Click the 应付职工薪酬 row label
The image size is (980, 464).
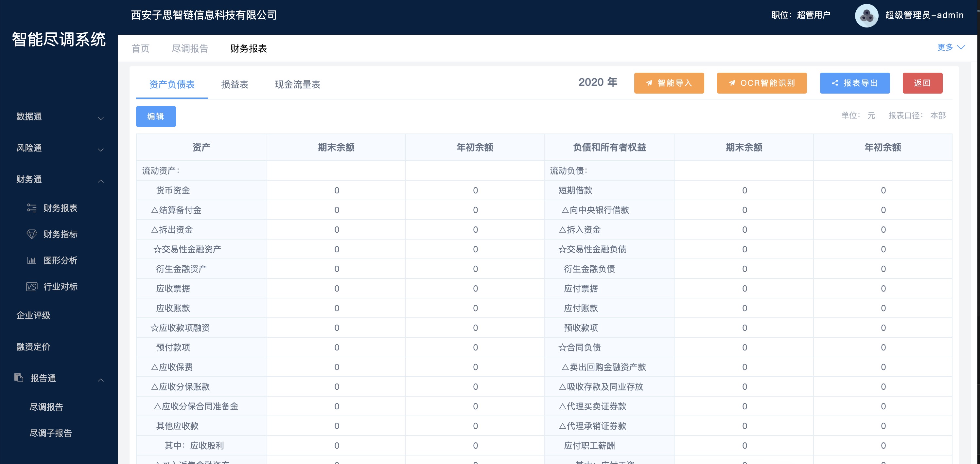[589, 446]
